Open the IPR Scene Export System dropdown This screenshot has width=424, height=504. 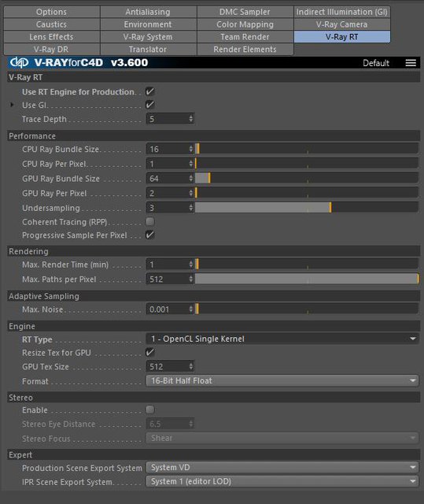(x=282, y=482)
